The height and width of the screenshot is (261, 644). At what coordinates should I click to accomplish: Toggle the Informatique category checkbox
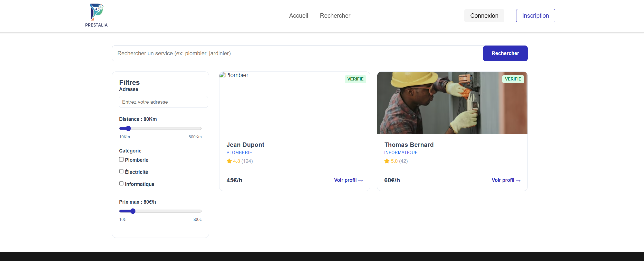coord(121,184)
